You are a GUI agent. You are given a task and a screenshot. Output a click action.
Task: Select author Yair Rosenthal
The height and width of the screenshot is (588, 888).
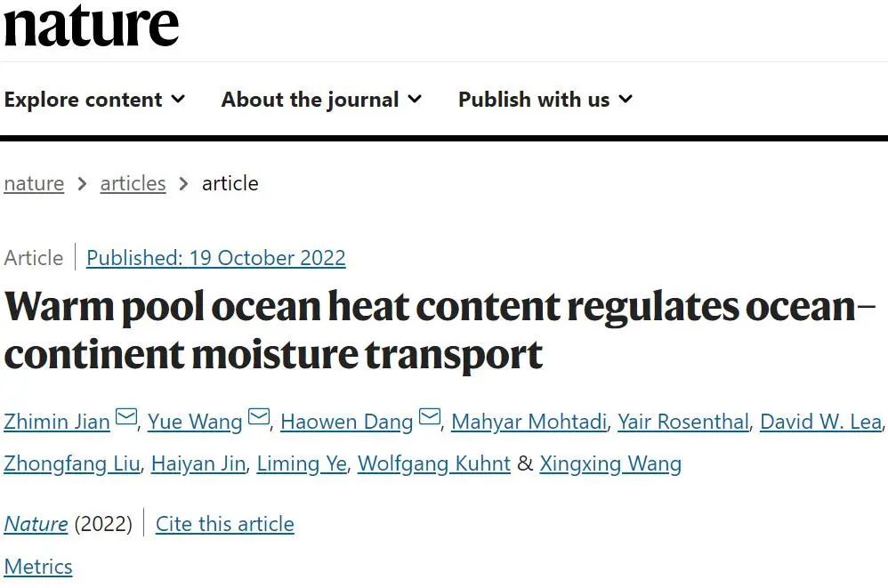point(683,422)
